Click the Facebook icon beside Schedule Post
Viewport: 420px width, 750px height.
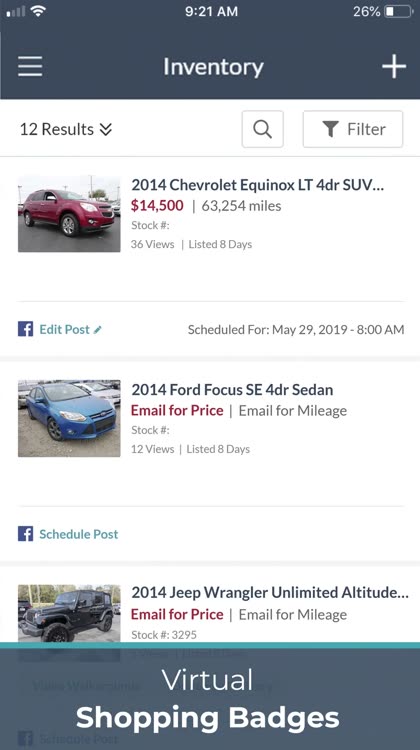coord(25,534)
